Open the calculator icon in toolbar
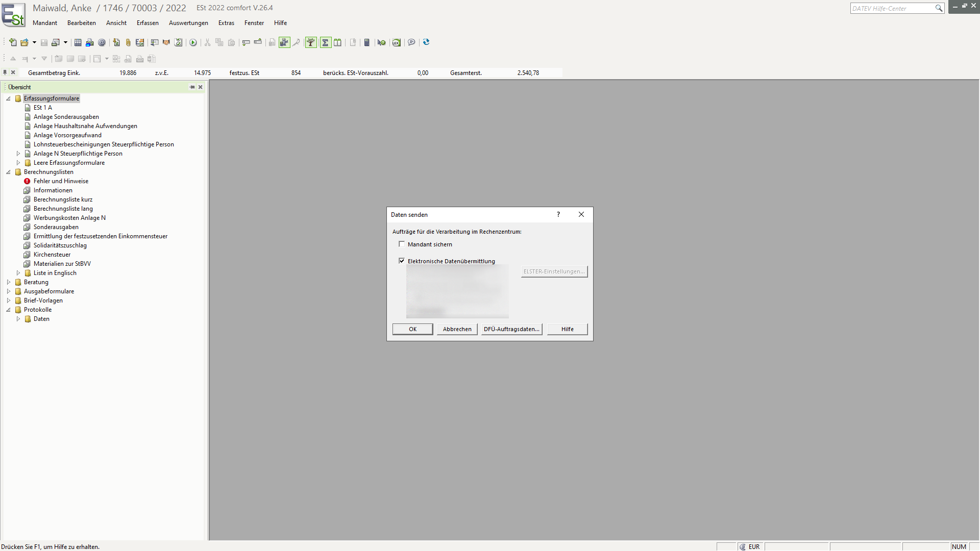This screenshot has height=551, width=980. pyautogui.click(x=366, y=42)
